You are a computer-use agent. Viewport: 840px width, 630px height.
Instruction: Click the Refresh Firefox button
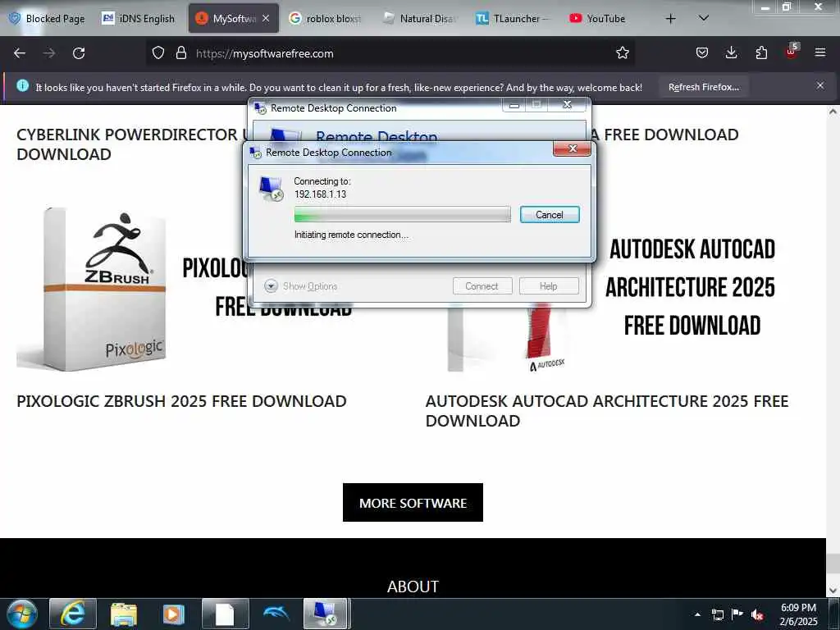703,87
